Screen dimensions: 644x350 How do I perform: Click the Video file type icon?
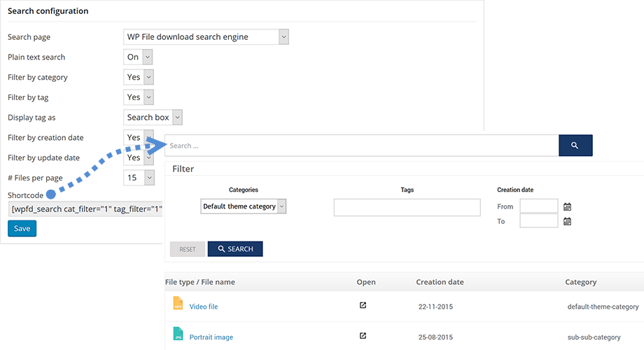click(x=178, y=304)
